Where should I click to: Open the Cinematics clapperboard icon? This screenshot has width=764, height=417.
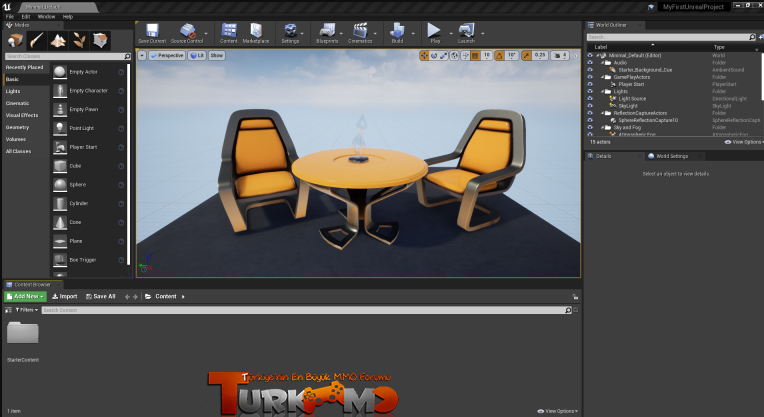point(360,31)
